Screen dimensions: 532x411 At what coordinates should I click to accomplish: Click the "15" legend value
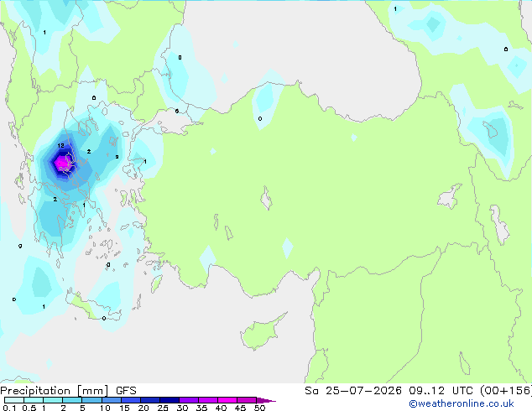[124, 408]
